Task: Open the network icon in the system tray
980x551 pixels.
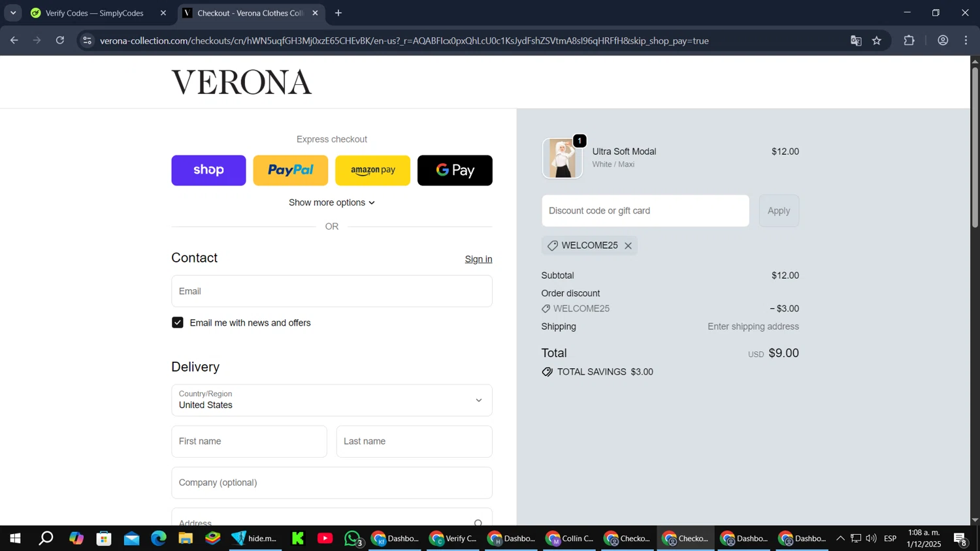Action: [x=856, y=539]
